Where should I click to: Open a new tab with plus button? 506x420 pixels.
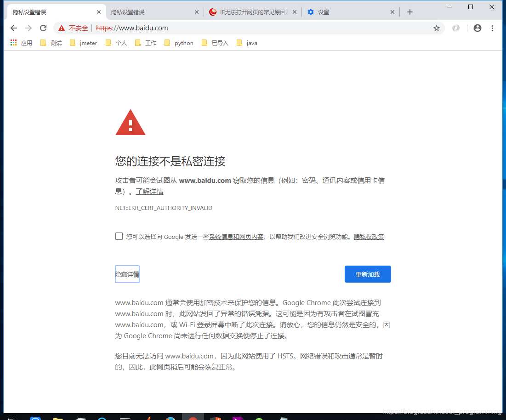pyautogui.click(x=410, y=12)
